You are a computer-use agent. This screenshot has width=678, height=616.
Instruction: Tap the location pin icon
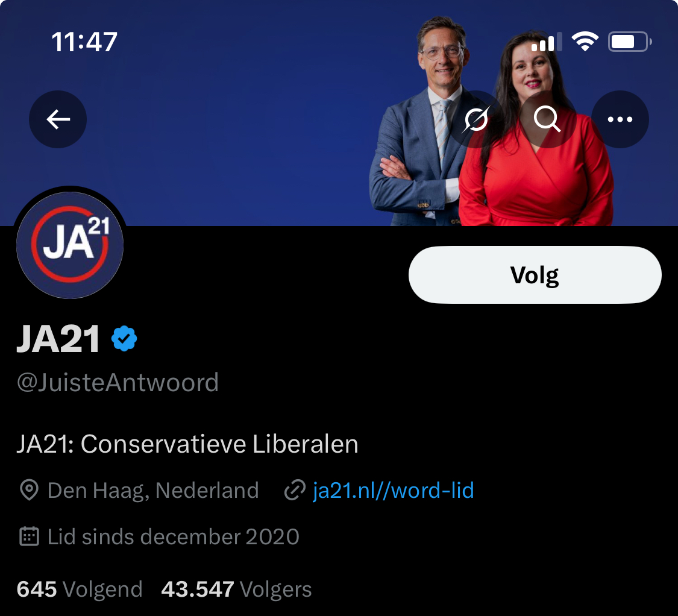click(x=30, y=491)
